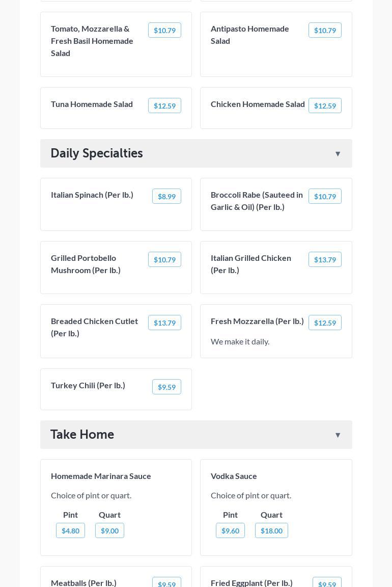The height and width of the screenshot is (587, 392).
Task: Open the Antipasto Homemade Salad item
Action: [250, 35]
